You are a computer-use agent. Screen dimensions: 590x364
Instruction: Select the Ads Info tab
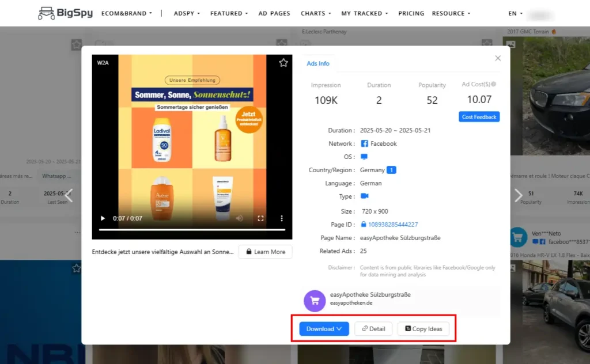[x=318, y=63]
